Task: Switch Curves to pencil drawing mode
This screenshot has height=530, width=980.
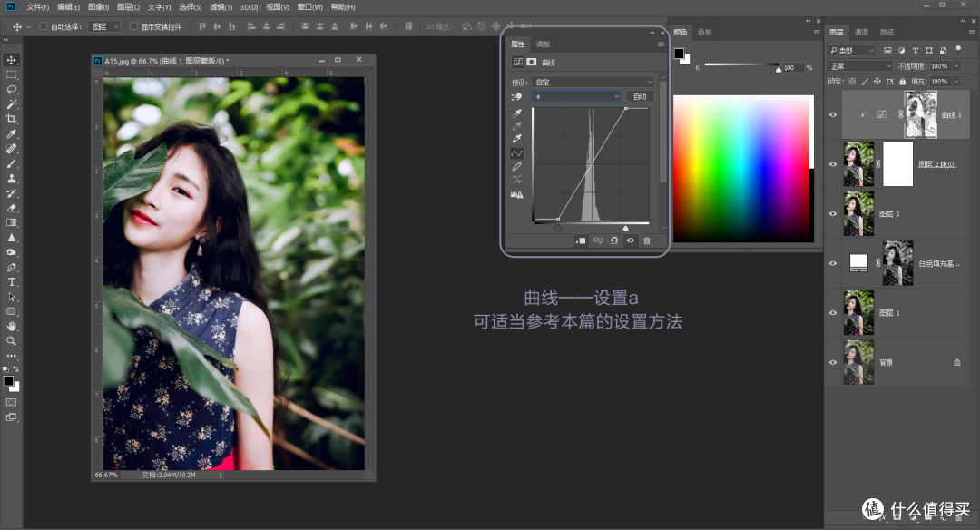Action: (x=516, y=166)
